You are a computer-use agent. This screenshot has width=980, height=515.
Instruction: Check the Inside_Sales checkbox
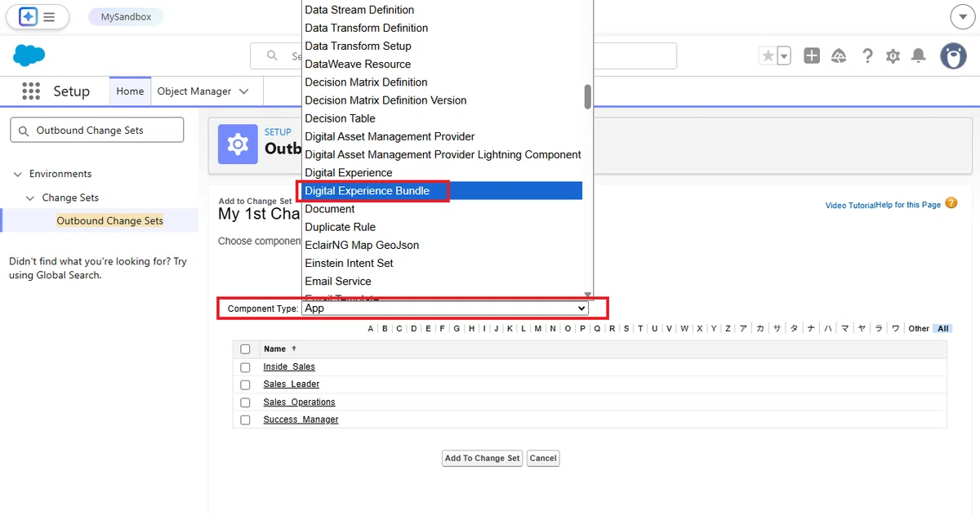245,367
